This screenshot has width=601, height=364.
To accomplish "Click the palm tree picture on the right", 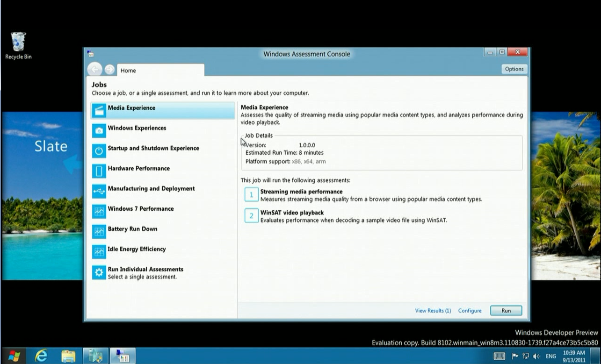I will 565,196.
